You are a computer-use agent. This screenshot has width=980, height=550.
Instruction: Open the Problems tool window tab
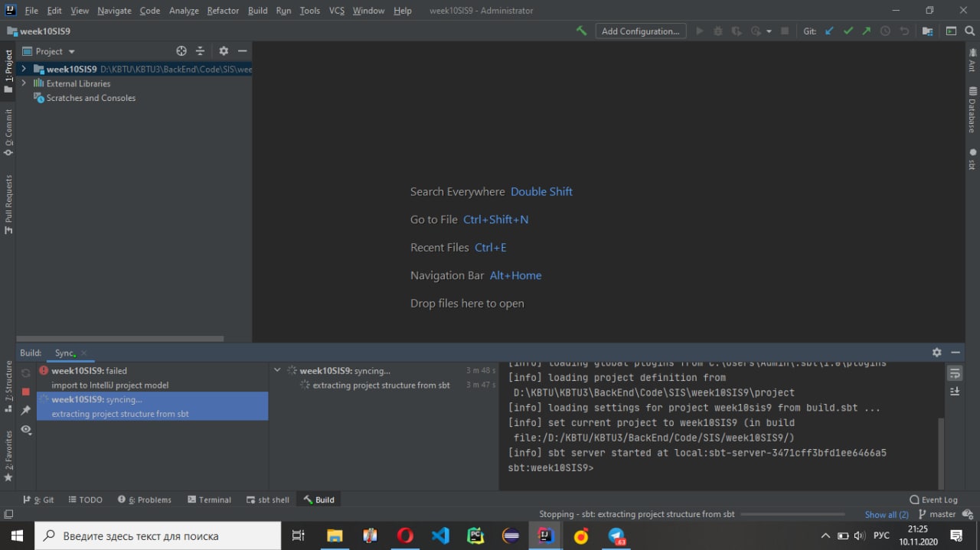coord(145,500)
